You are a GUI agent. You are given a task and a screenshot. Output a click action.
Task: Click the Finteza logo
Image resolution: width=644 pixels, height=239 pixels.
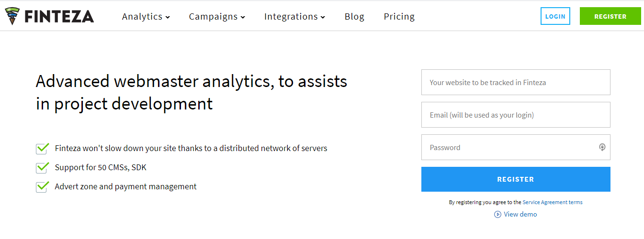(49, 16)
